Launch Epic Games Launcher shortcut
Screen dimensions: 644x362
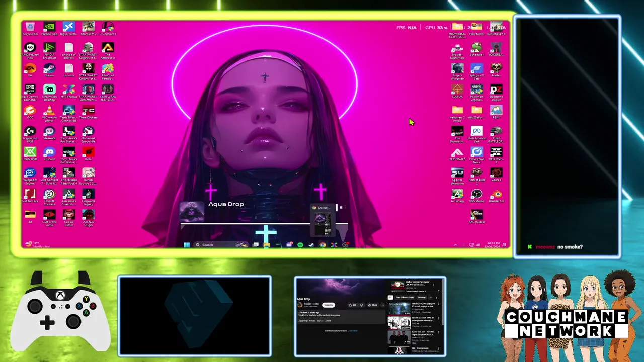30,93
